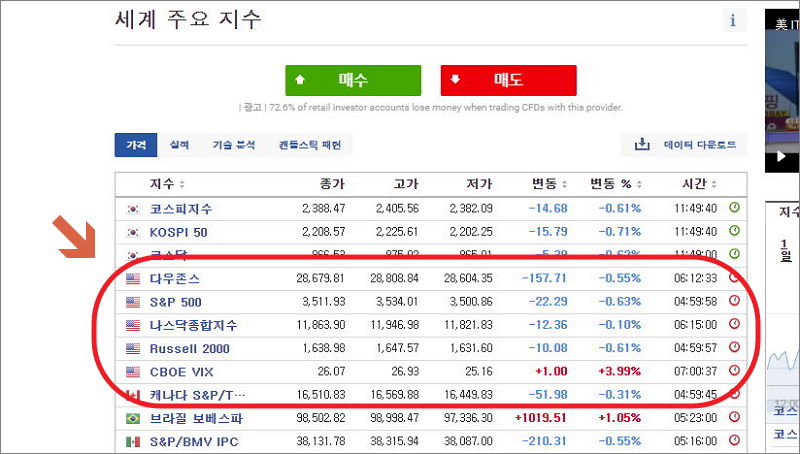Sort by the 시간 column header
This screenshot has width=800, height=454.
coord(699,184)
